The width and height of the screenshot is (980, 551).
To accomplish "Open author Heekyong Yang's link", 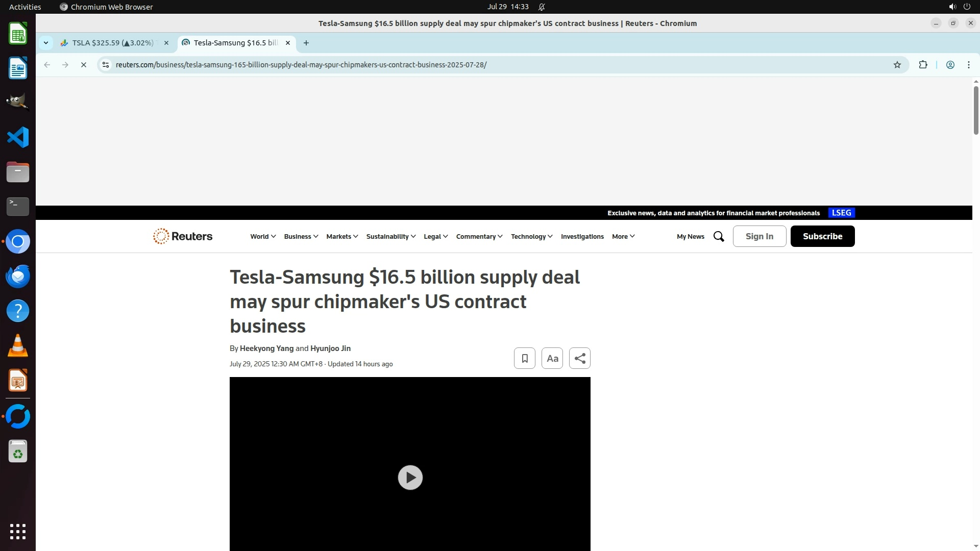I will [266, 348].
